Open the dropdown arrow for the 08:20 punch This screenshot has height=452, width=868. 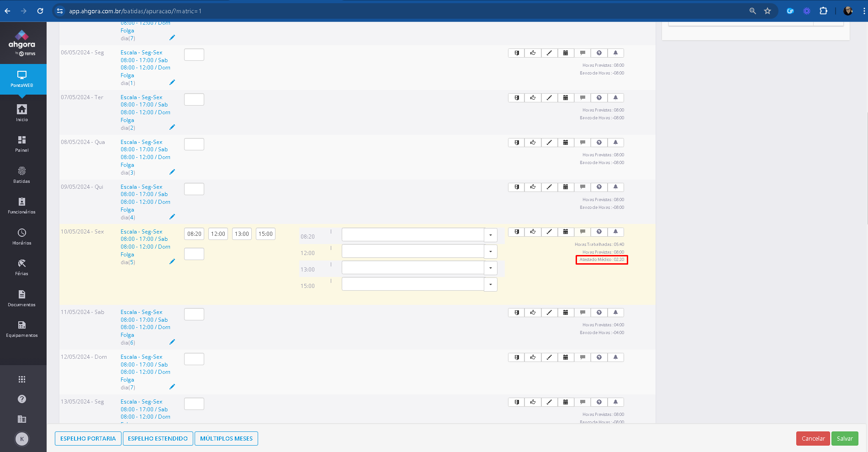click(x=491, y=235)
